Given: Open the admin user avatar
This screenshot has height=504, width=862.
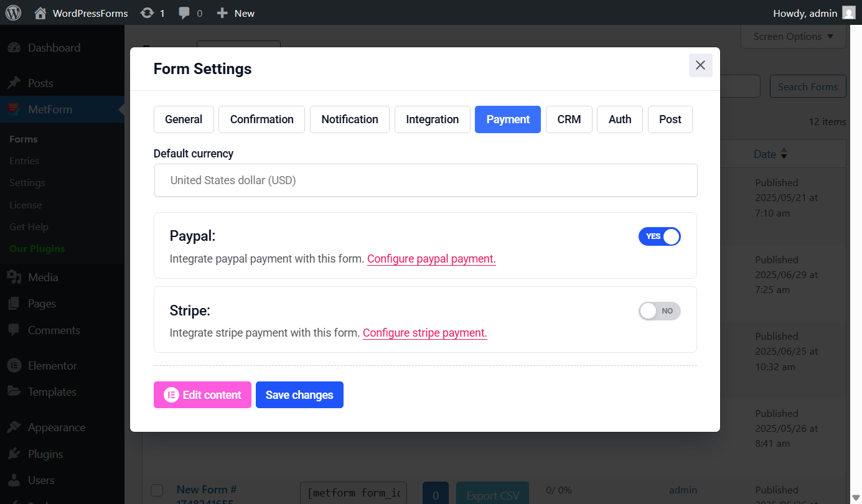Looking at the screenshot, I should [849, 13].
